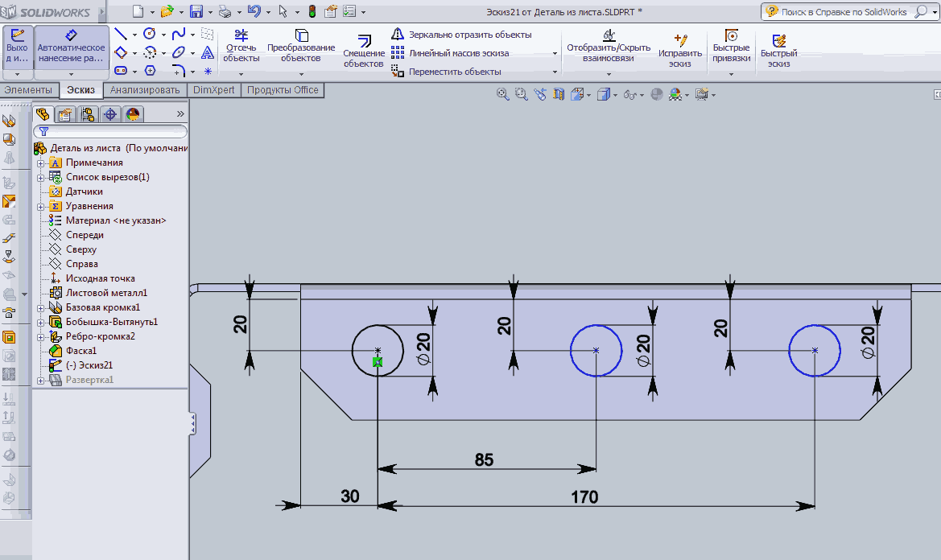The image size is (941, 560).
Task: Select the Circle sketch tool
Action: 150,34
